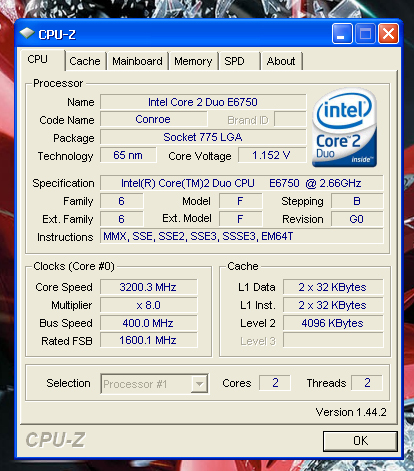
Task: Open the Mainboard tab
Action: [x=137, y=61]
